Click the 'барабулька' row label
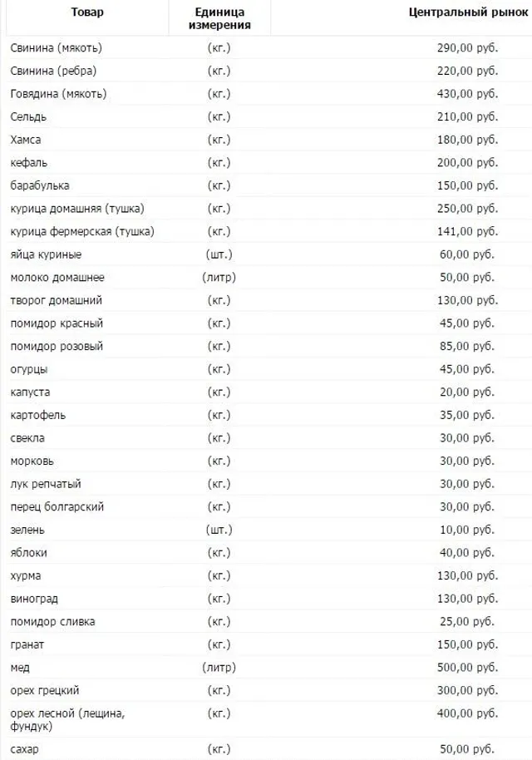532x760 pixels. [40, 185]
